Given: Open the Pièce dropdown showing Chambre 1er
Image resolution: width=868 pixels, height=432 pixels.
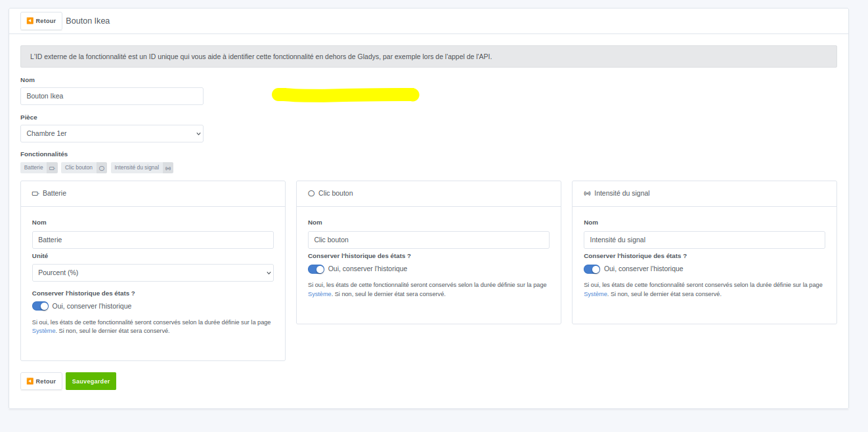Looking at the screenshot, I should coord(112,133).
